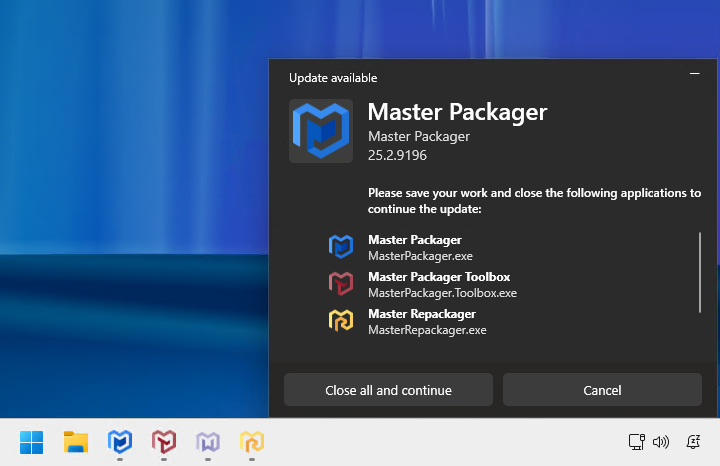This screenshot has height=466, width=720.
Task: Minimize the Update available dialog
Action: click(x=694, y=73)
